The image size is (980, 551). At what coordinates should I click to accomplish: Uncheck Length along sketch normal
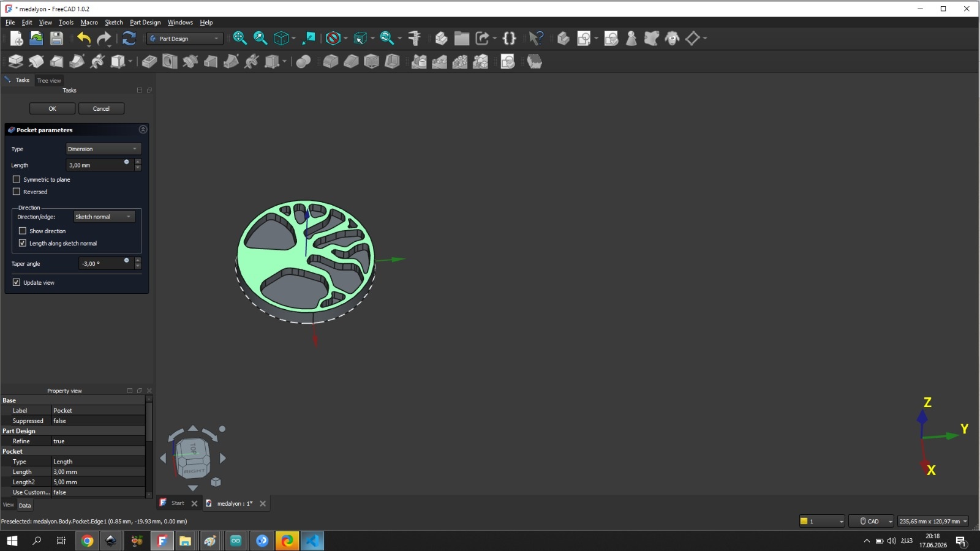pos(23,243)
